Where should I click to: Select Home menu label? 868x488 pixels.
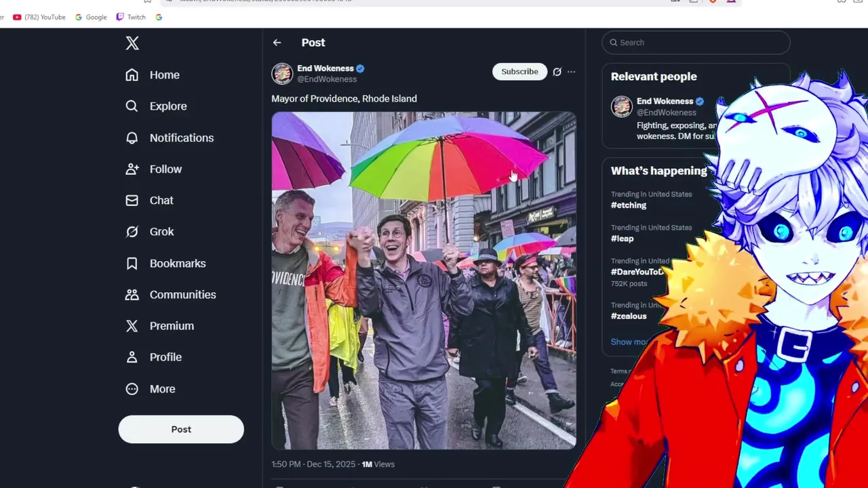(x=165, y=75)
